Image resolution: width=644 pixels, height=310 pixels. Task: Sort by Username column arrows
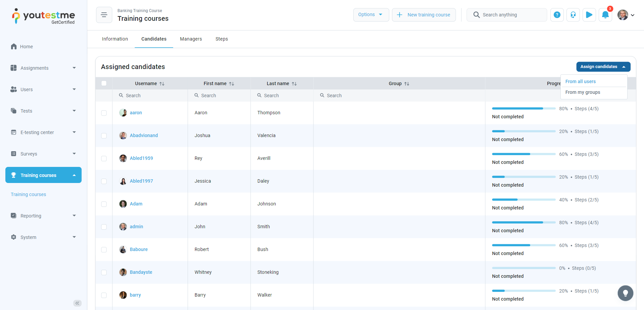162,84
